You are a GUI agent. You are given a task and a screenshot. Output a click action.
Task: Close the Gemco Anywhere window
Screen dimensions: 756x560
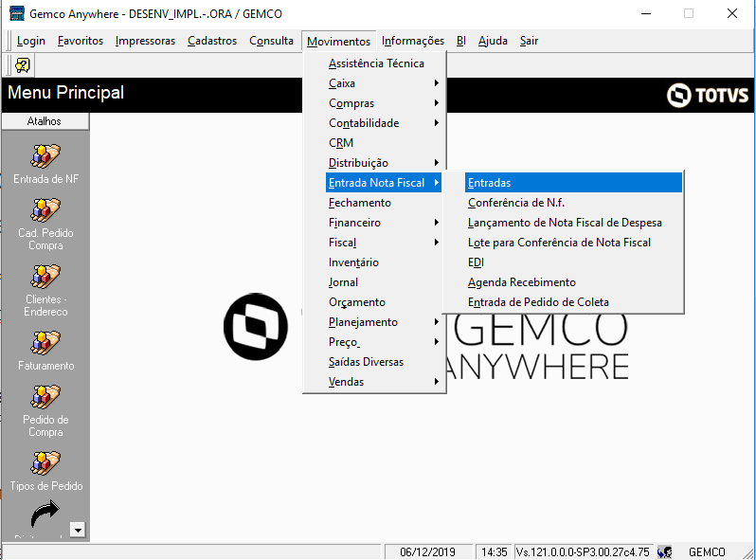coord(732,13)
